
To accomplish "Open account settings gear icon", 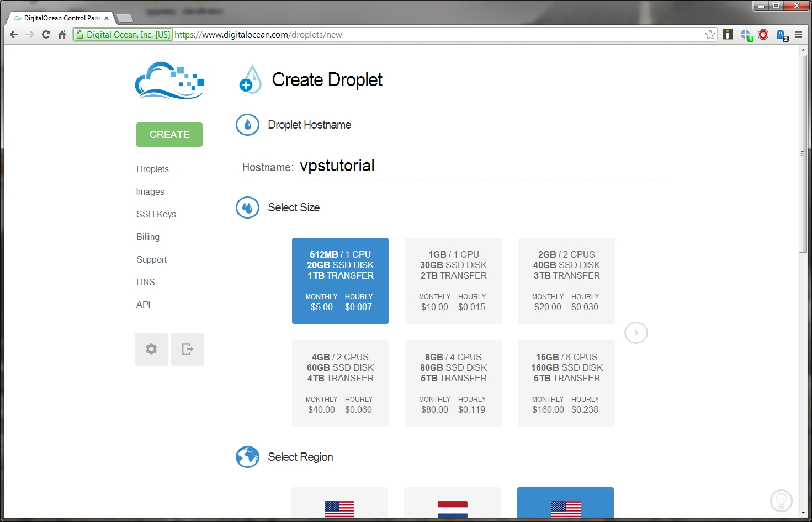I will 151,349.
